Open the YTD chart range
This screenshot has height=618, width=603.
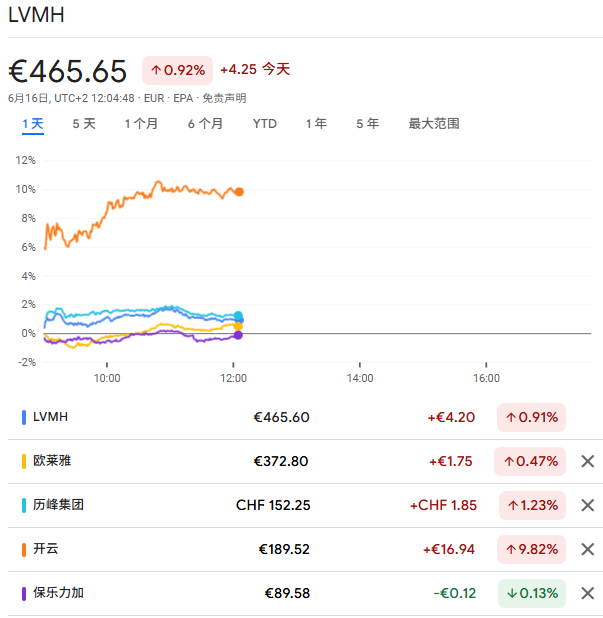(265, 124)
